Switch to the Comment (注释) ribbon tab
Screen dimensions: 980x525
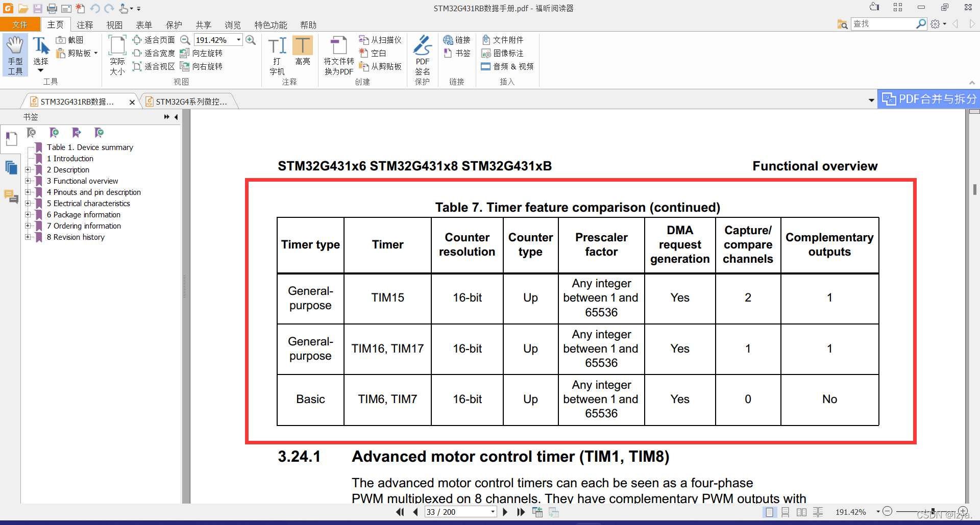(85, 24)
